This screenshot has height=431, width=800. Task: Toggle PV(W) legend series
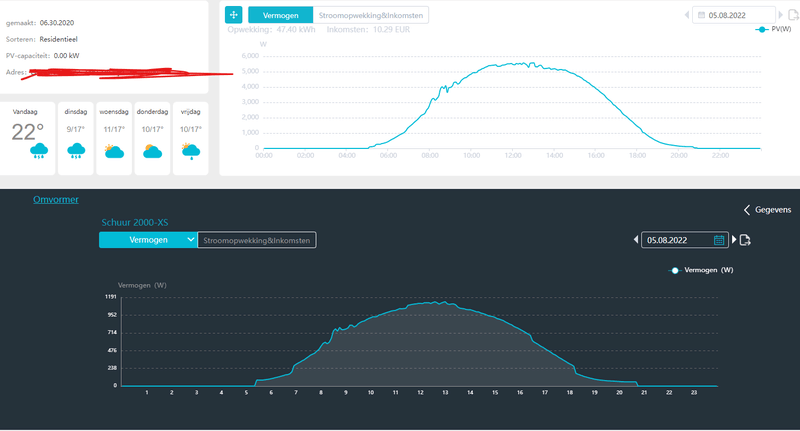point(773,29)
